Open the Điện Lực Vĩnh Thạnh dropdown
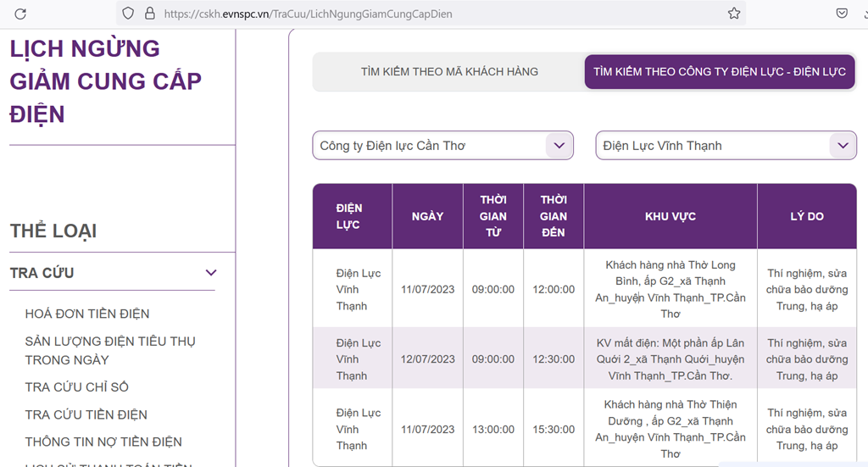Screen dimensions: 868x467 point(726,146)
